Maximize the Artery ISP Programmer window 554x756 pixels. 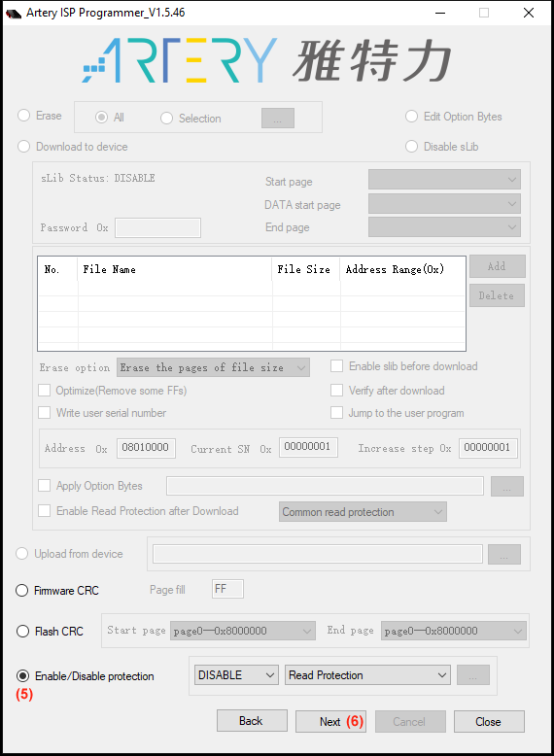pyautogui.click(x=484, y=13)
